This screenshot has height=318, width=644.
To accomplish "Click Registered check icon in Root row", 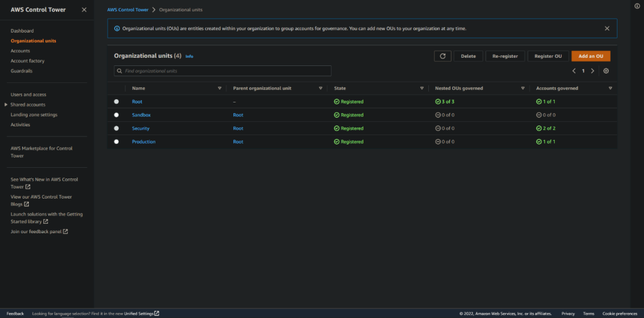I will [x=337, y=102].
